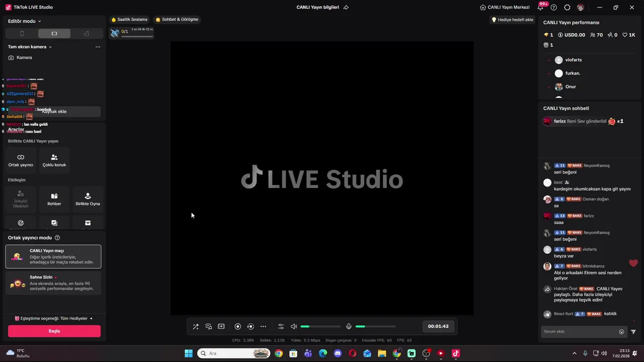The height and width of the screenshot is (362, 644).
Task: Open the Birlikte Oyna tool
Action: tap(88, 199)
